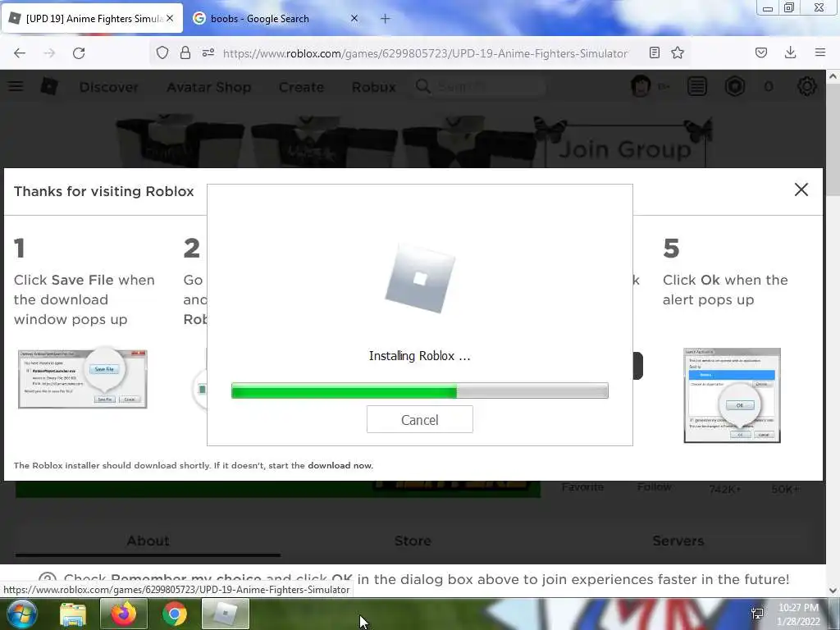The height and width of the screenshot is (630, 840).
Task: Open the Robux balance hexagon icon
Action: (x=735, y=86)
